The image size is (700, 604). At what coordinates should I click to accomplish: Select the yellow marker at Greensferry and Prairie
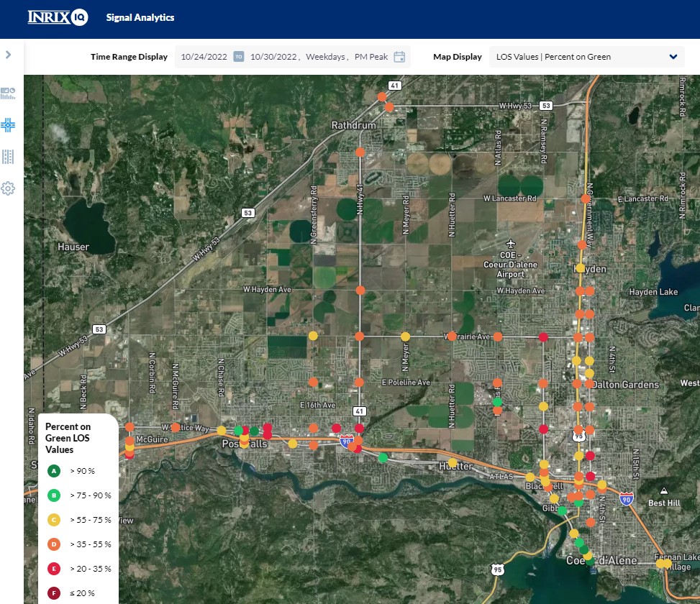tap(313, 336)
